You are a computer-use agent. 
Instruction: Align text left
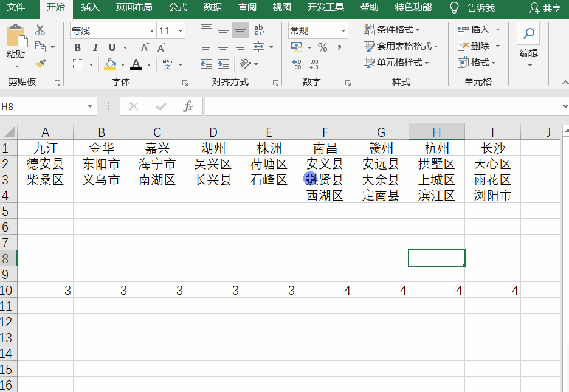(x=205, y=47)
